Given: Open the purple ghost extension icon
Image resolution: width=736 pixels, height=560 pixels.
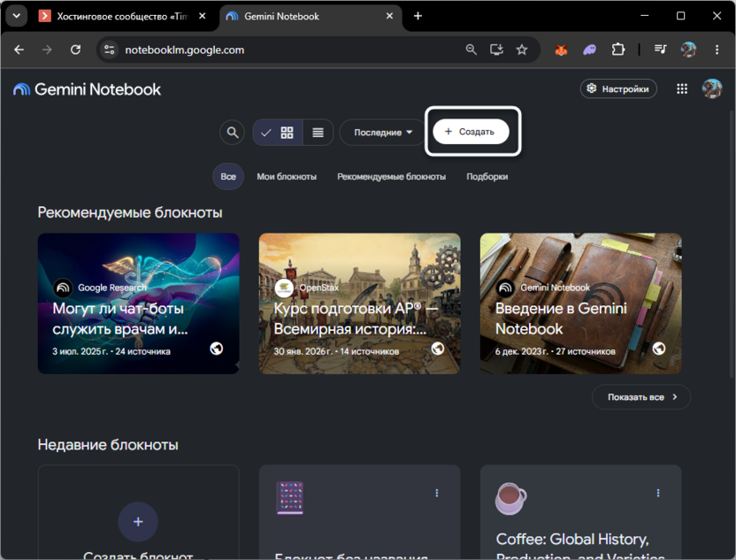Looking at the screenshot, I should 589,50.
